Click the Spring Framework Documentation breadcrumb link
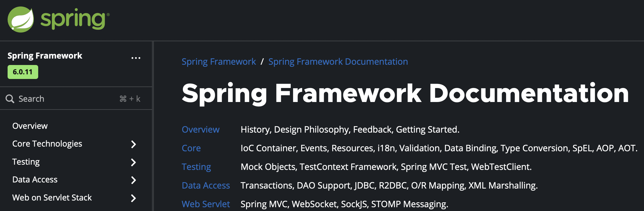Image resolution: width=644 pixels, height=211 pixels. [x=338, y=62]
